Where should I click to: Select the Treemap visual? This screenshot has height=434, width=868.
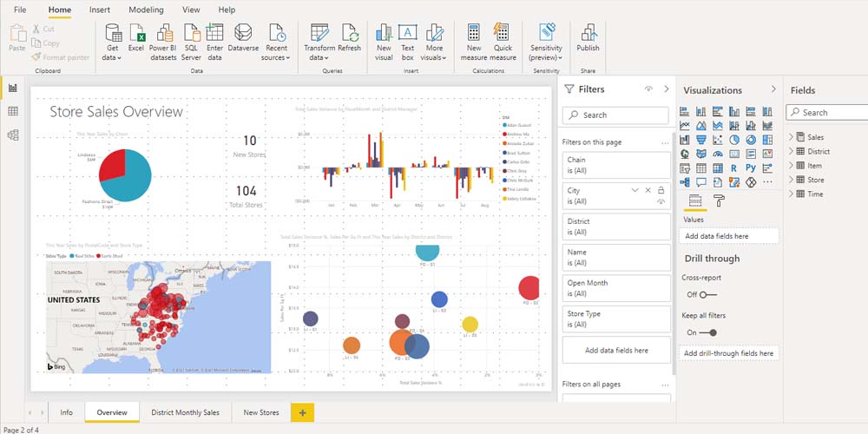coord(767,140)
